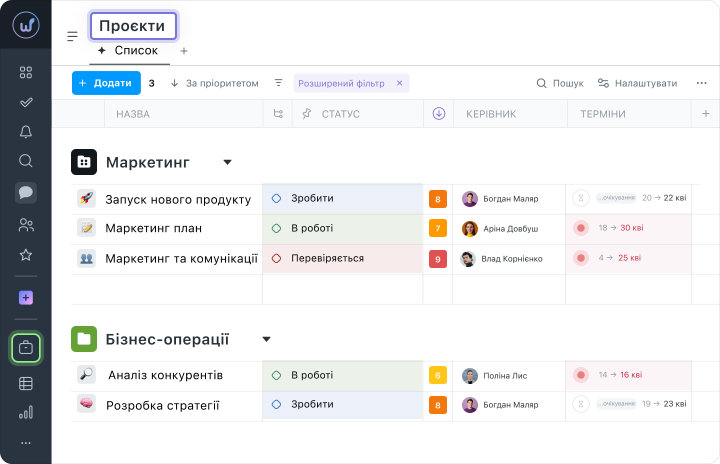Collapse the Бізнес-операції group
Viewport: 720px width, 464px height.
(x=266, y=339)
